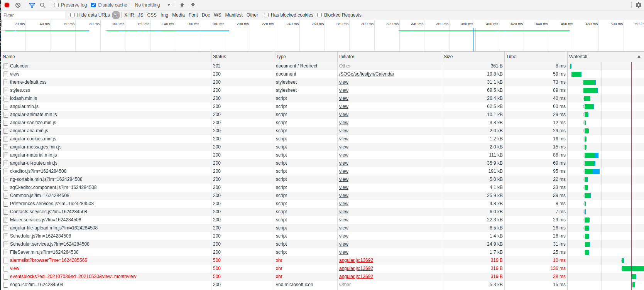Enable Has blocked cookies filter
The image size is (644, 290).
tap(266, 15)
